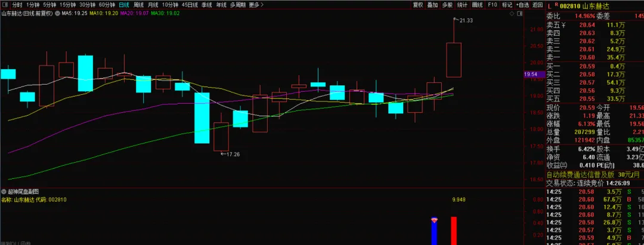
Task: Click the 买二 price 20.58
Action: click(587, 75)
